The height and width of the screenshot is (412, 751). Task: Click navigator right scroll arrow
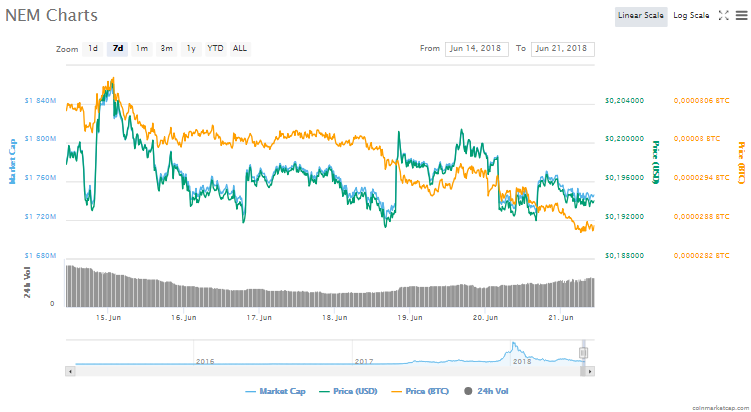point(590,371)
